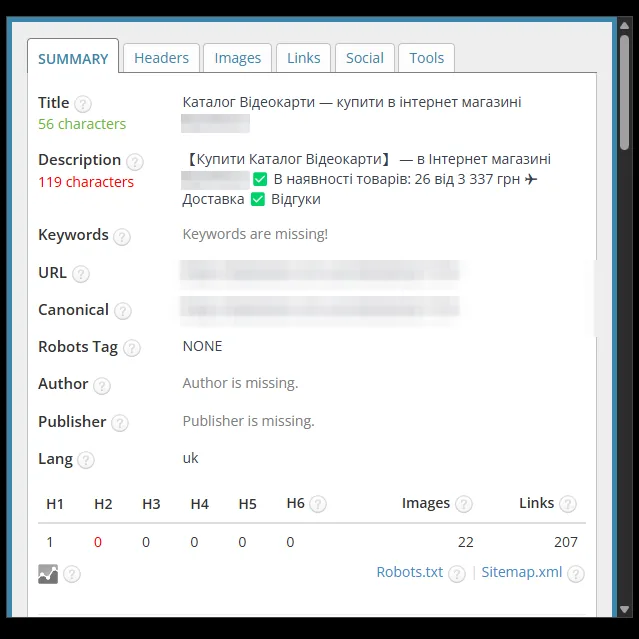Click the help icon beside Keywords

pos(122,237)
